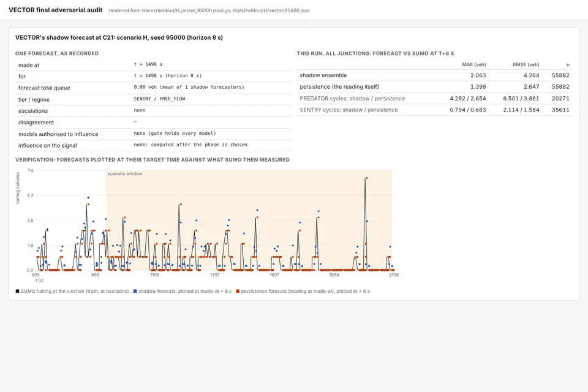
Task: Select the 'VECTOR final adversarial audit' page title
Action: (56, 10)
